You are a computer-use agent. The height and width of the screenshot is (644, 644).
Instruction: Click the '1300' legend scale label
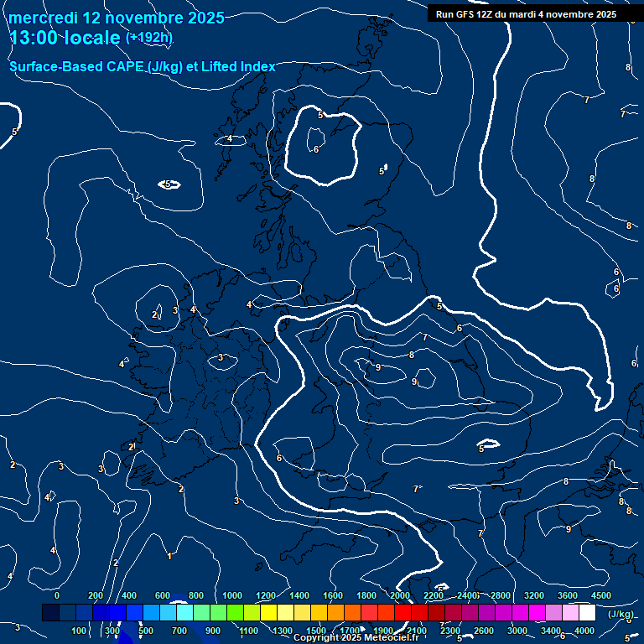283,631
